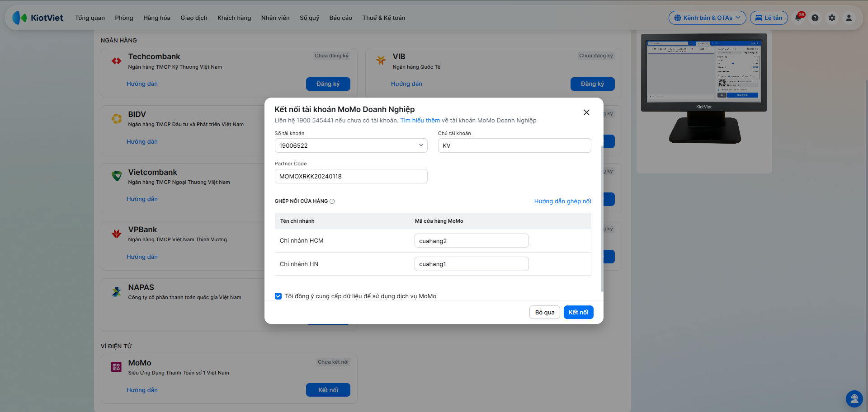868x412 pixels.
Task: Click the NGÂN HÀNG section heading
Action: point(118,41)
